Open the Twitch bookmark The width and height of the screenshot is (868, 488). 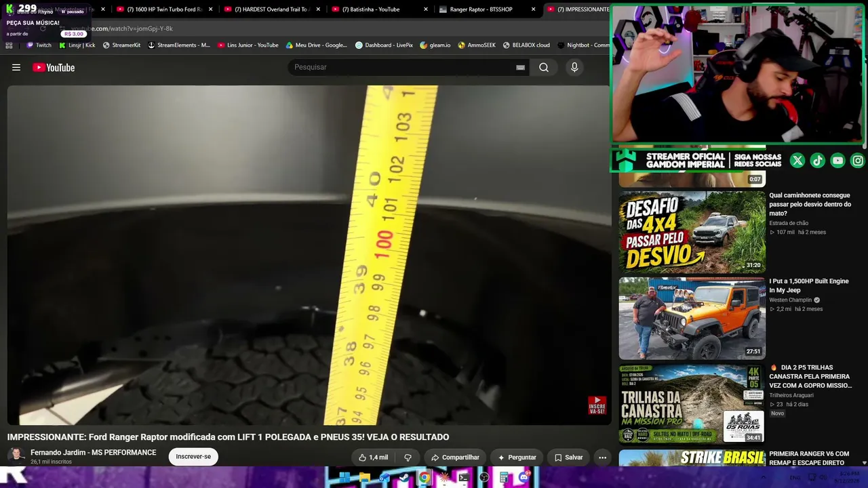(39, 45)
